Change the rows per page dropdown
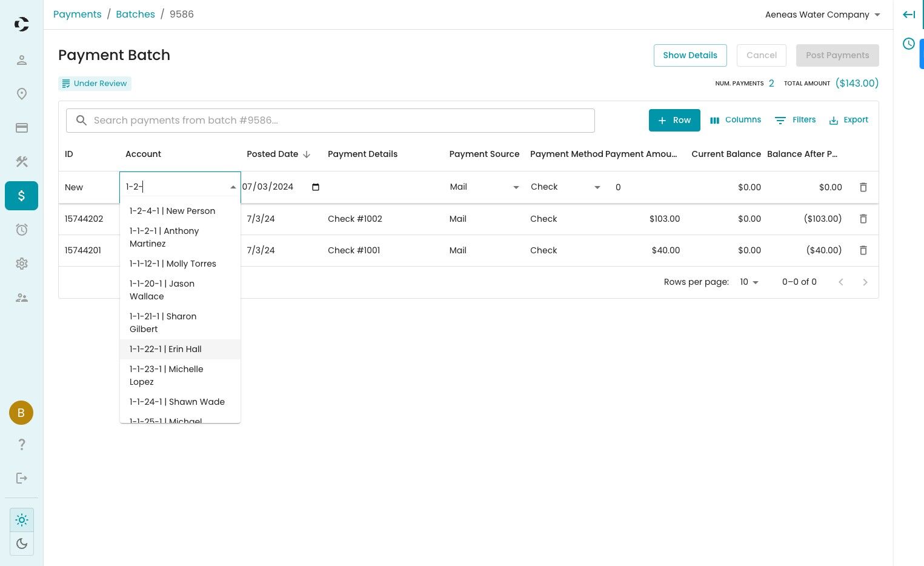This screenshot has height=566, width=924. tap(750, 282)
